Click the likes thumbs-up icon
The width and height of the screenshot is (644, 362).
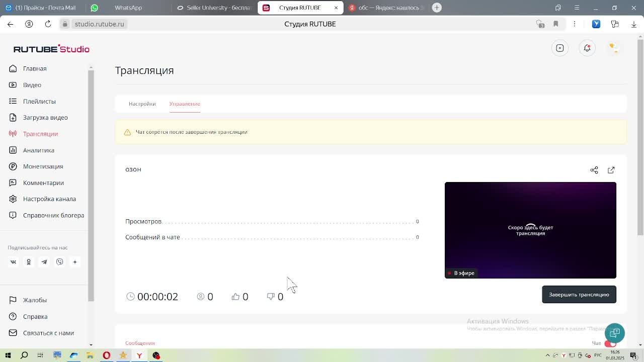[235, 297]
